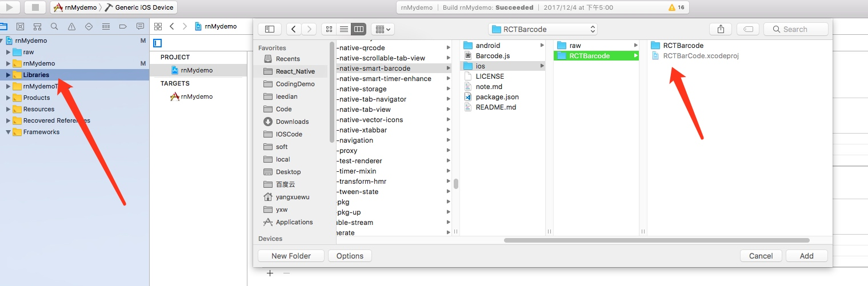Select Libraries group in project navigator
868x286 pixels.
pyautogui.click(x=74, y=75)
